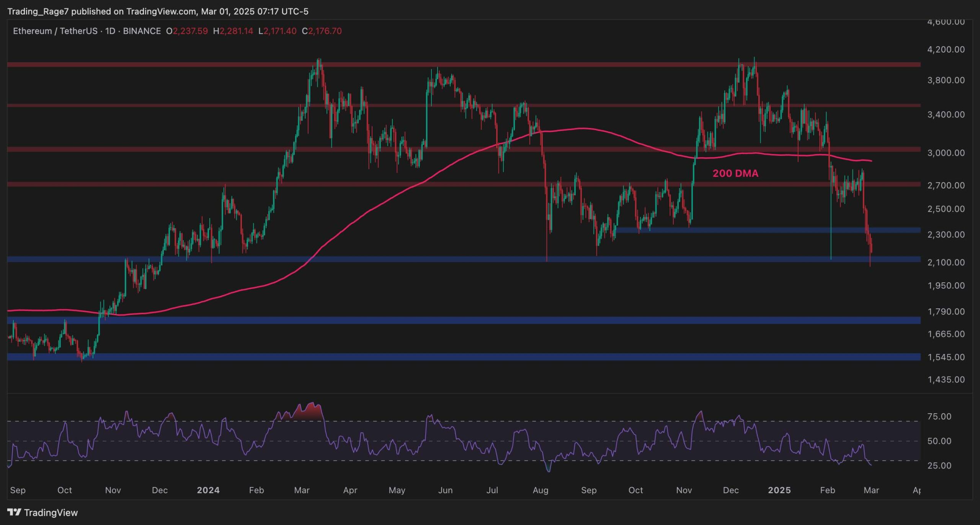Click the RSI 75.00 scale label

[939, 416]
